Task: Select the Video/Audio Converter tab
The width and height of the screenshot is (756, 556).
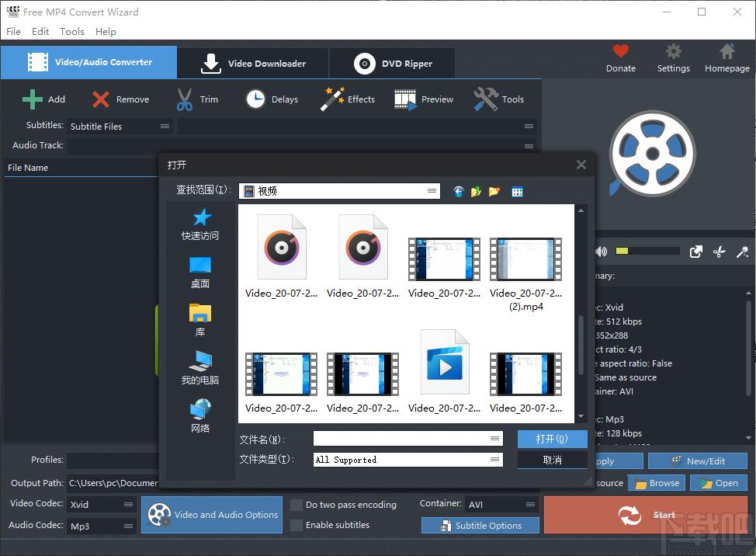Action: pyautogui.click(x=88, y=62)
